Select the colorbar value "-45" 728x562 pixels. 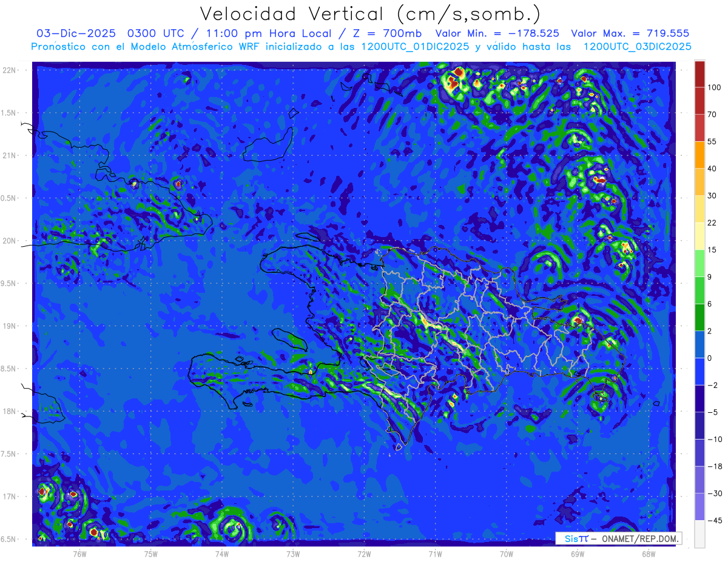point(715,520)
